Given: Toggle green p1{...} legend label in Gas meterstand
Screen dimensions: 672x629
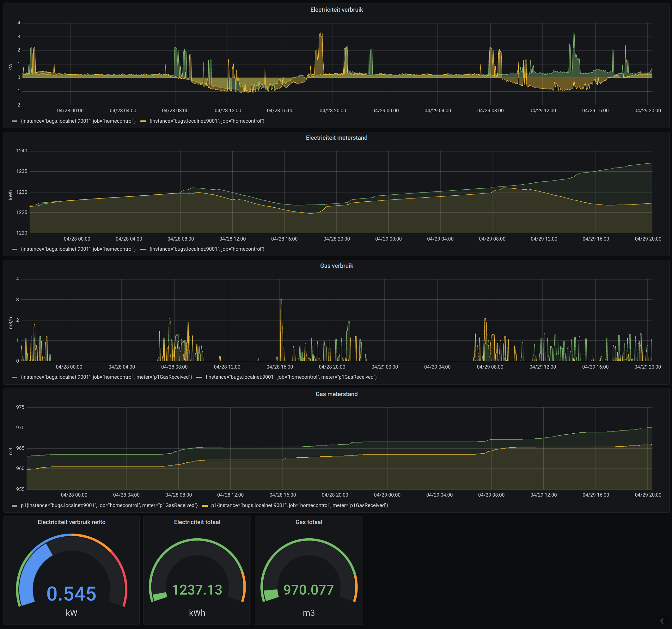Looking at the screenshot, I should [109, 505].
